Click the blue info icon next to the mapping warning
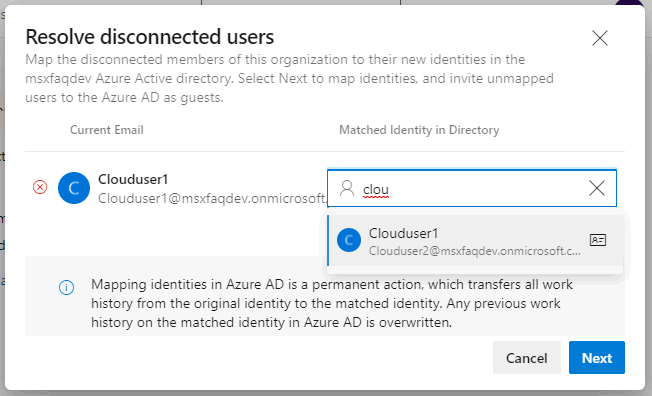Screen dimensions: 652x396 point(67,287)
